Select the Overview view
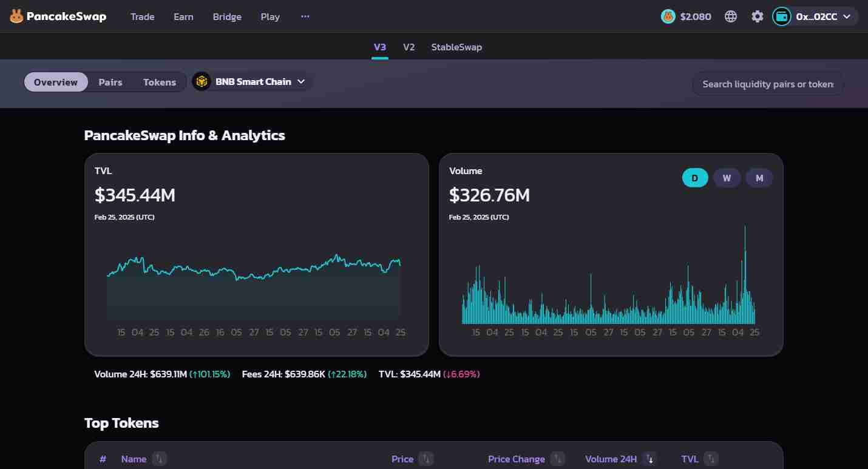The image size is (868, 469). point(56,82)
